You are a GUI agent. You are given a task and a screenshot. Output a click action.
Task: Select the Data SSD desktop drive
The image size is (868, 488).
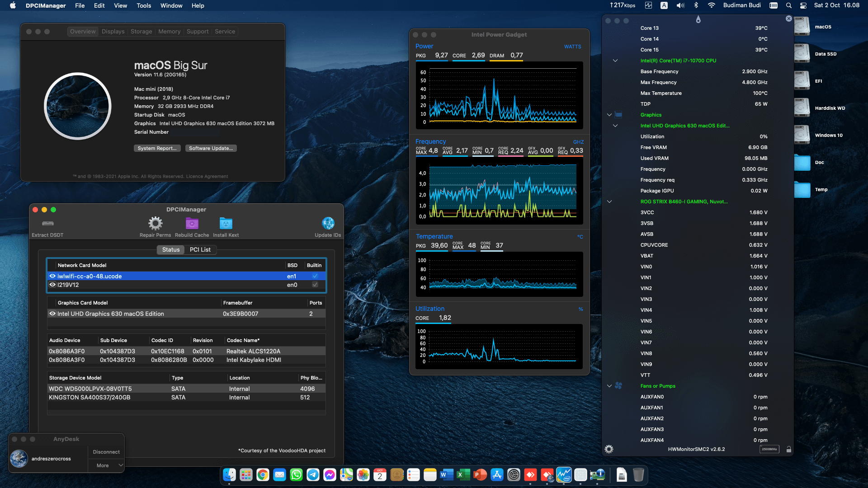(802, 54)
